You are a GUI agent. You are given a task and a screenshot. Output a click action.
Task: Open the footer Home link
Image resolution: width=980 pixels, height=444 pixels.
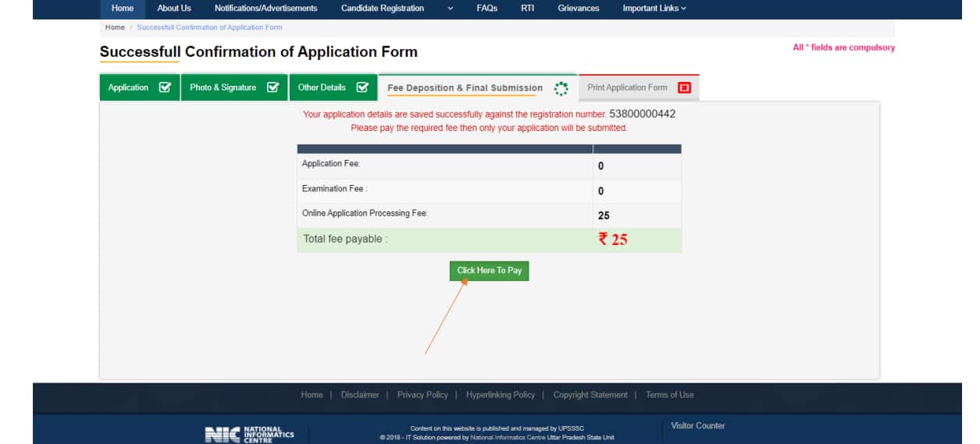pyautogui.click(x=312, y=395)
